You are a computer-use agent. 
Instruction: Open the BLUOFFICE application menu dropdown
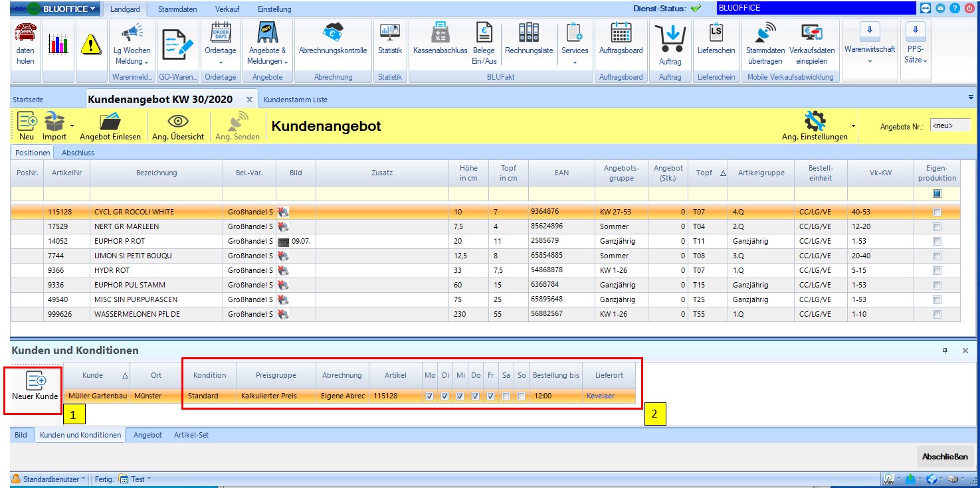(x=92, y=9)
